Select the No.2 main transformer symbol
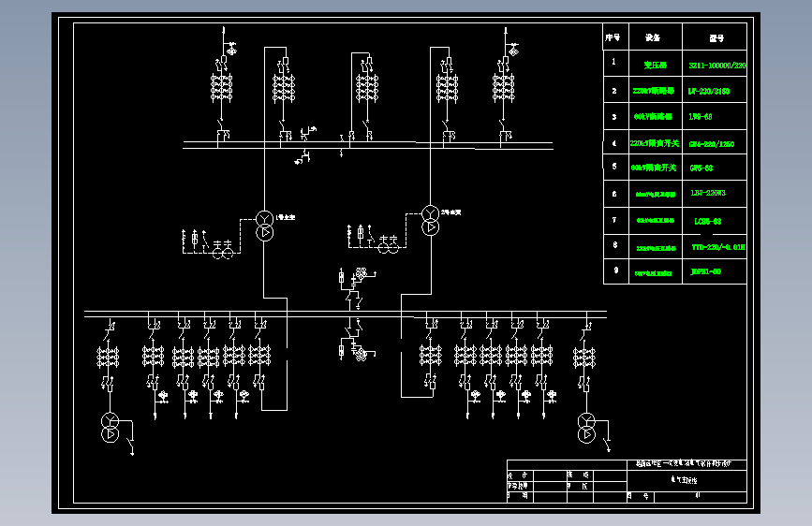Screen dimensions: 812x526 point(430,220)
